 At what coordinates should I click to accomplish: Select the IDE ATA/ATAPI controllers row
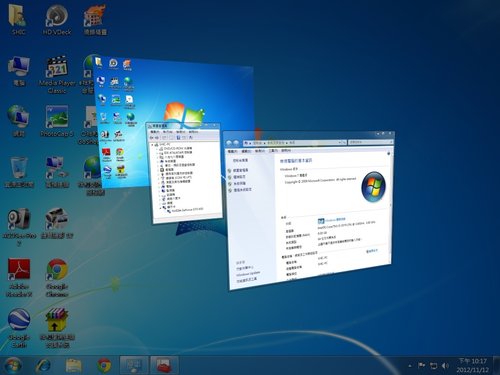tap(176, 153)
